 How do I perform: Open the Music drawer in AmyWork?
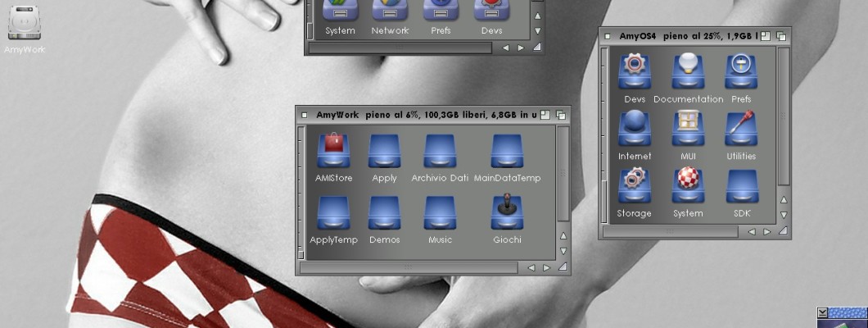pos(440,212)
